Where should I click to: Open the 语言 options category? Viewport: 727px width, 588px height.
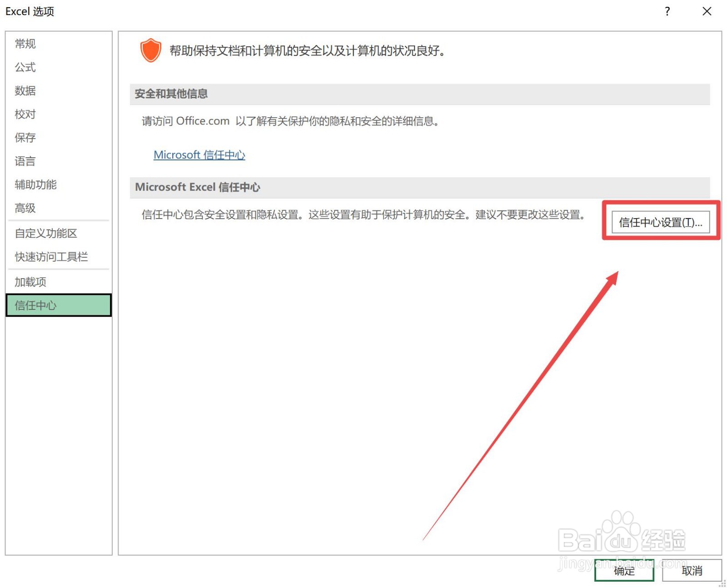58,161
